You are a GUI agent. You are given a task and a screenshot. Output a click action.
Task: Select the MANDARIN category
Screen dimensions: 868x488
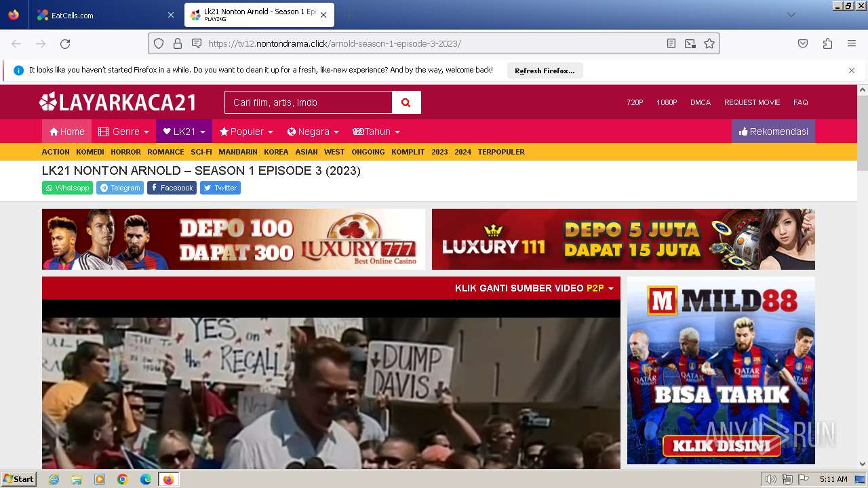pos(237,152)
